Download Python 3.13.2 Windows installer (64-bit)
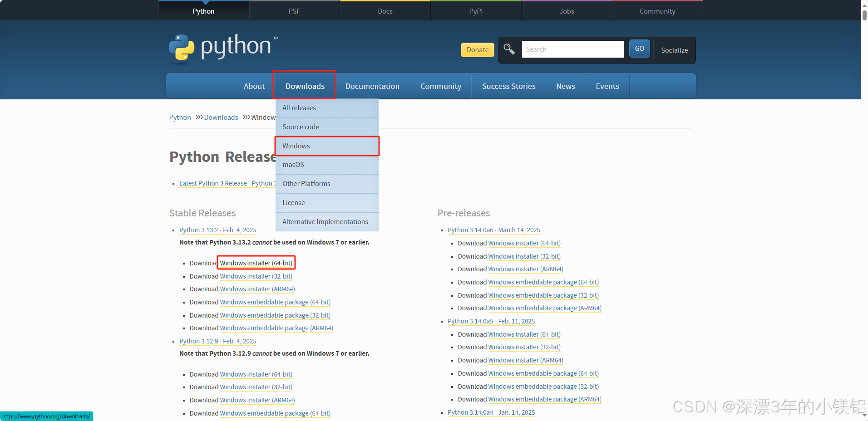 (256, 263)
